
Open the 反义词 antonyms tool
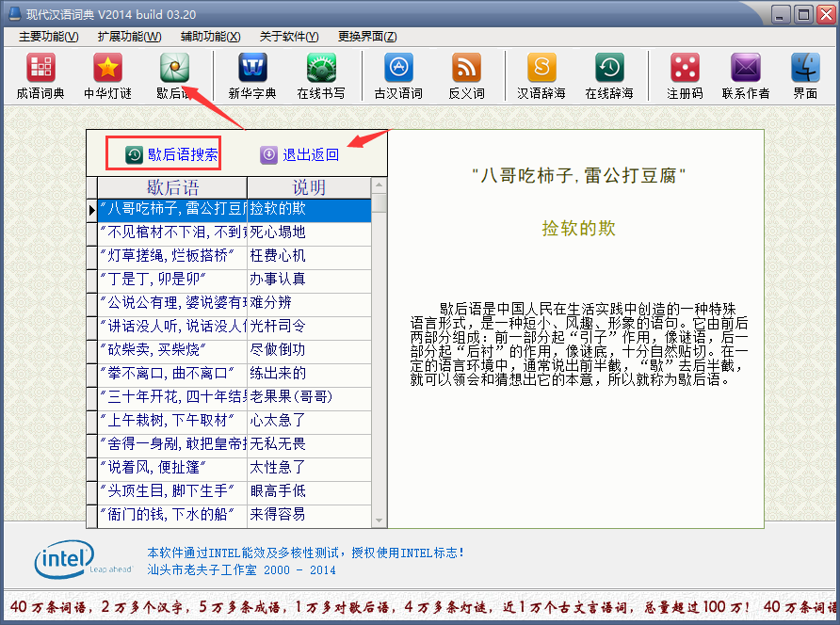click(466, 75)
